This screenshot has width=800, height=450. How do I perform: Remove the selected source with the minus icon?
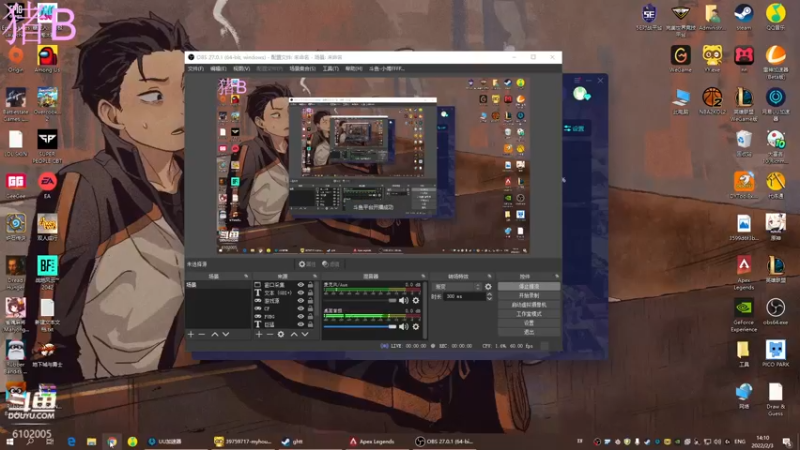[269, 334]
